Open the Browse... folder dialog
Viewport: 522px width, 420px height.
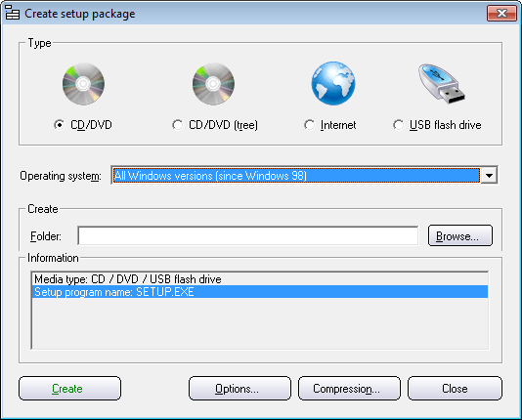pos(460,235)
